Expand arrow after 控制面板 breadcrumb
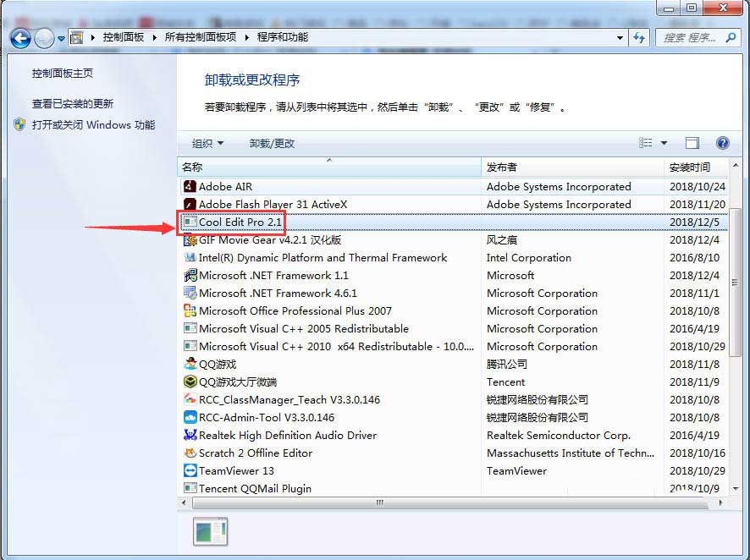 (x=155, y=38)
